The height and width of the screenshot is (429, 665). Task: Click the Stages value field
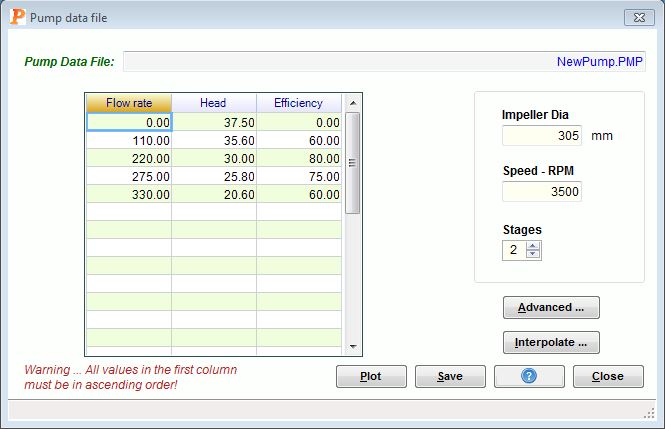pyautogui.click(x=514, y=250)
